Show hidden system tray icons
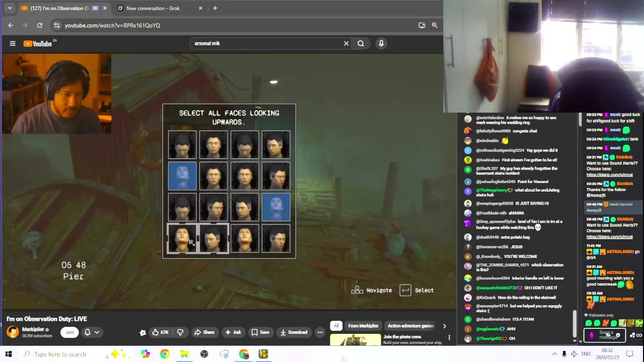644x362 pixels. tap(554, 354)
